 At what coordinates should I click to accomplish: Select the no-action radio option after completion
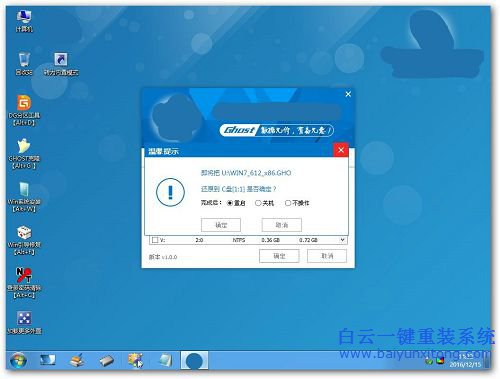click(x=288, y=203)
